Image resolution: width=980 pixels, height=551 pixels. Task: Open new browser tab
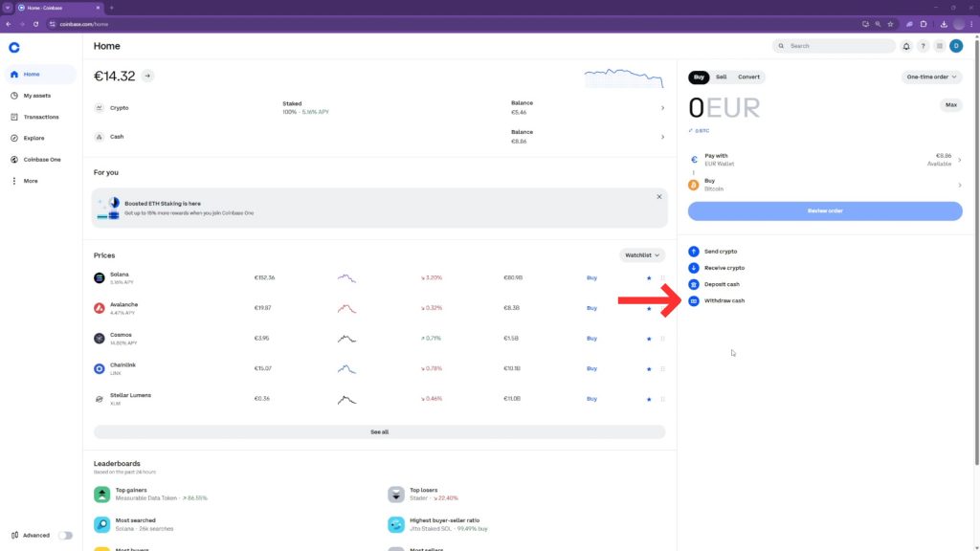(111, 8)
